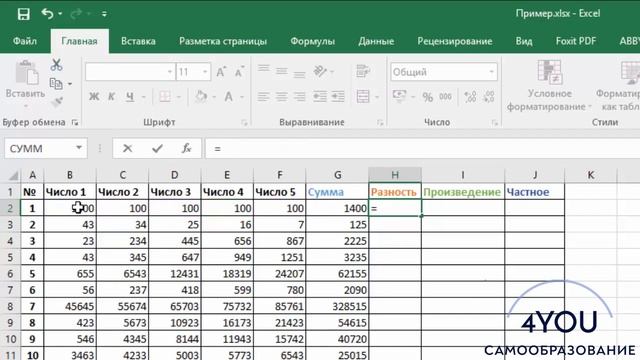Viewport: 640px width, 360px height.
Task: Click the Accounting Number Format icon
Action: coord(399,96)
